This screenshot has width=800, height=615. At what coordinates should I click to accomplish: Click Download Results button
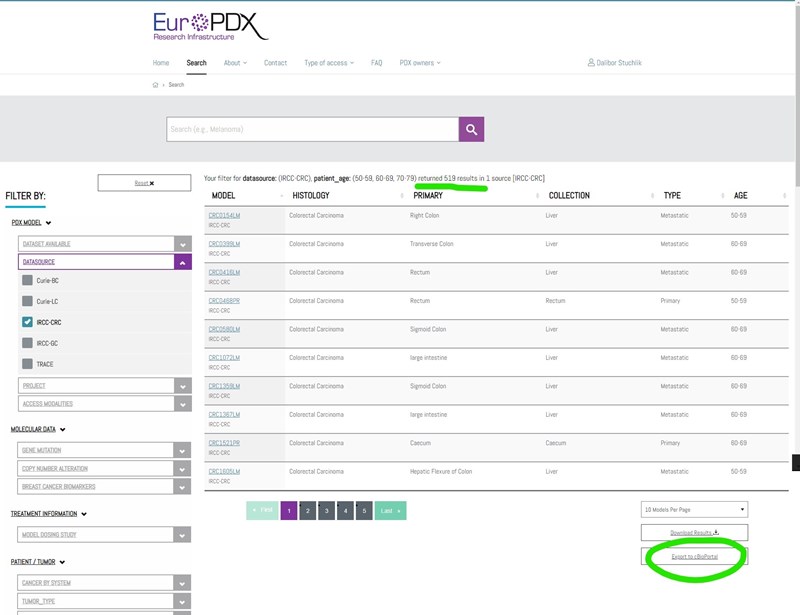click(694, 533)
